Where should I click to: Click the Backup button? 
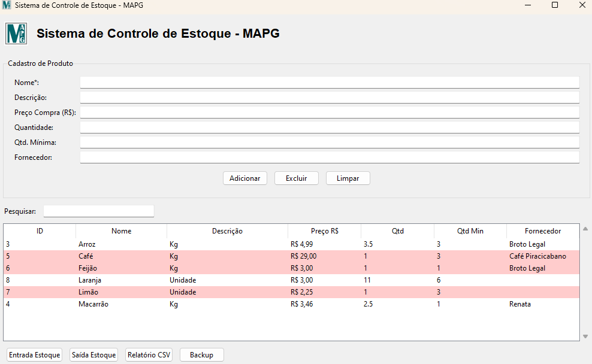pyautogui.click(x=201, y=355)
